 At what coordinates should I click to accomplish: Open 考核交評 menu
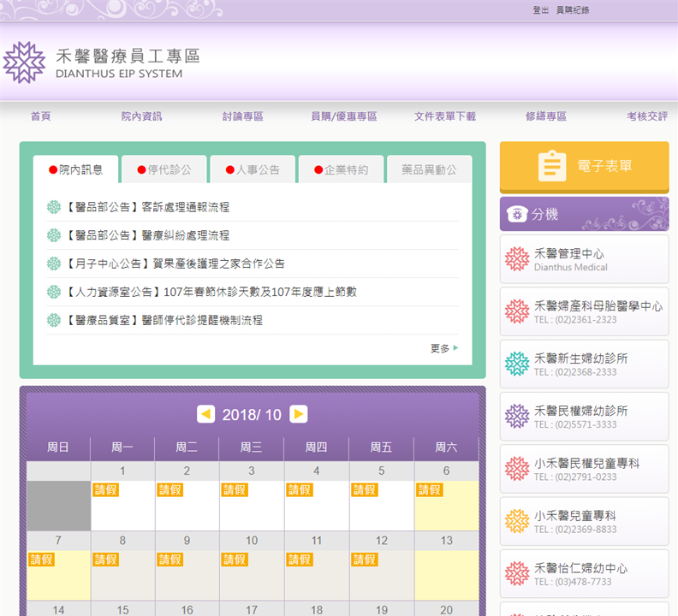(647, 116)
